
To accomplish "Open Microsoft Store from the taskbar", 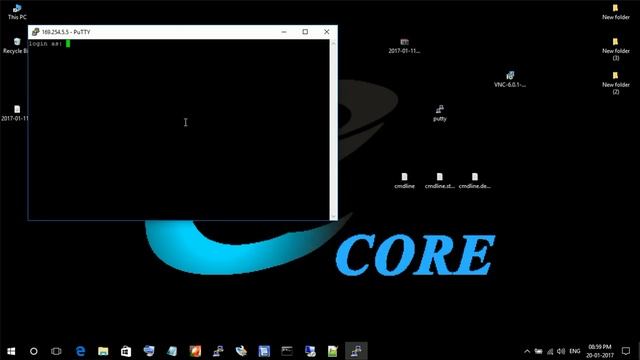I will 126,351.
